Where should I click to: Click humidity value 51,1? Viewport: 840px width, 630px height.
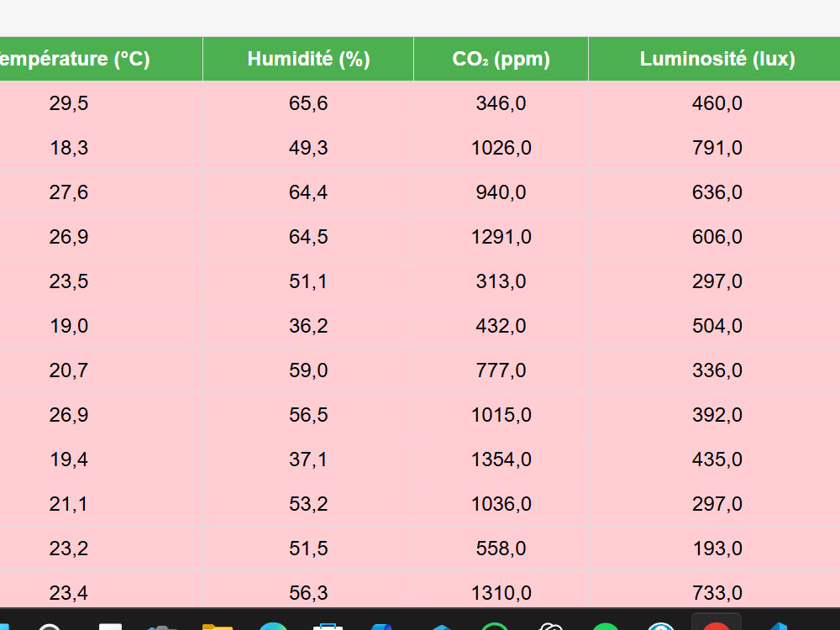point(308,281)
